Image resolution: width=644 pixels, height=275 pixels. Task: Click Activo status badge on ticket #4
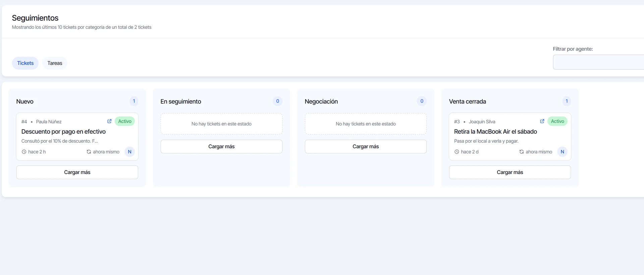click(125, 121)
